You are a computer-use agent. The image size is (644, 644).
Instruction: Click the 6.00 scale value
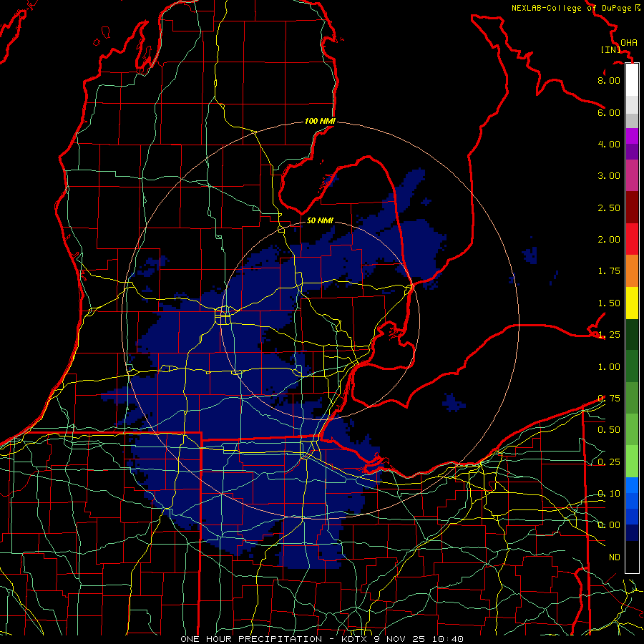(x=609, y=112)
